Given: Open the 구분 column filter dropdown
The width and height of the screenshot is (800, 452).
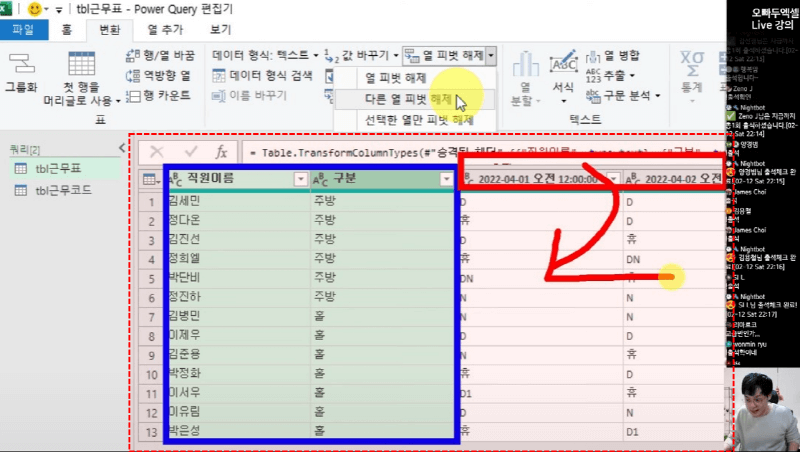Looking at the screenshot, I should (x=446, y=179).
